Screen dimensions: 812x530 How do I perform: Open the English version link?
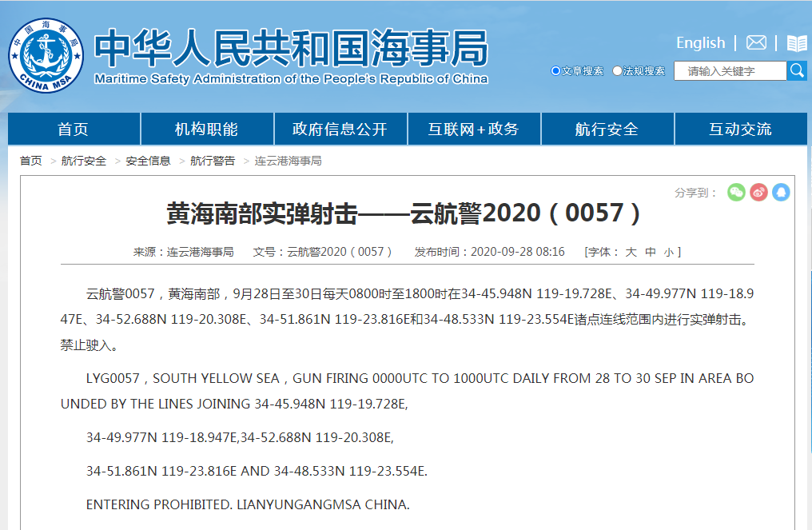[x=700, y=42]
